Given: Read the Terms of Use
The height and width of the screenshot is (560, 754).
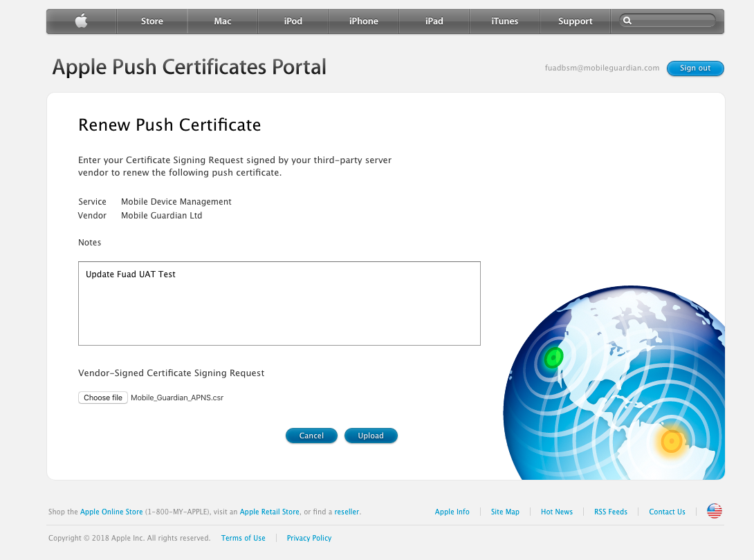Looking at the screenshot, I should pyautogui.click(x=243, y=538).
